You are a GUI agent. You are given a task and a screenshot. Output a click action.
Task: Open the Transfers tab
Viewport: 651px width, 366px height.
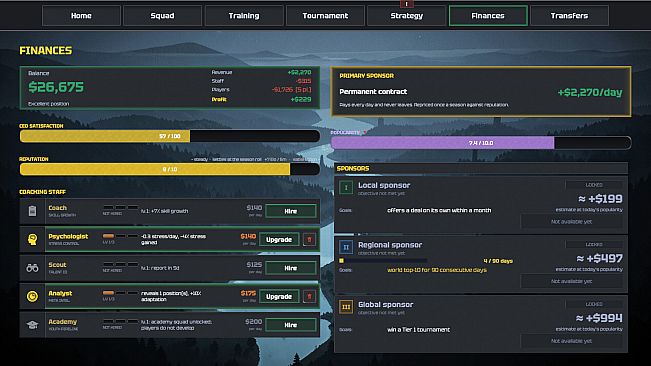[569, 16]
